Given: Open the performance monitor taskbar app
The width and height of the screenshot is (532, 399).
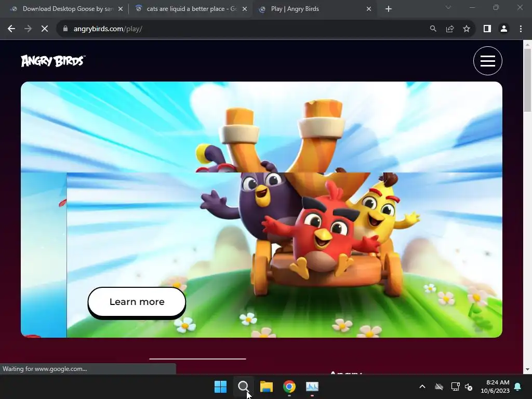Looking at the screenshot, I should click(x=312, y=387).
